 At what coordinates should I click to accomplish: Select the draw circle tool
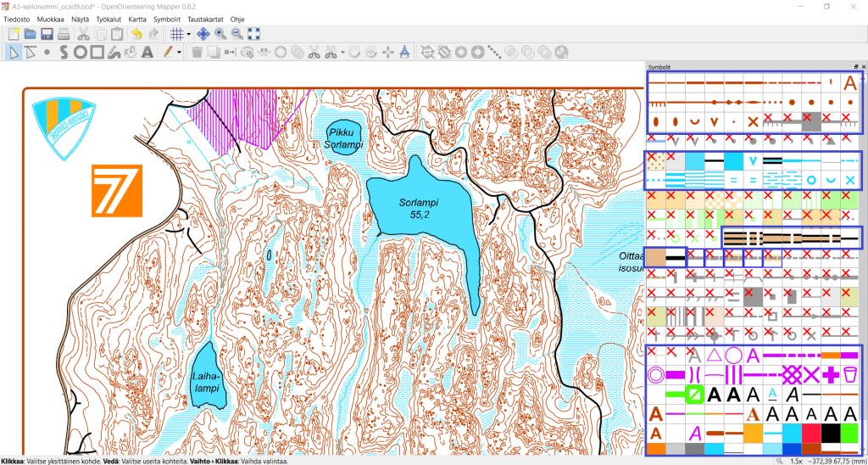(x=80, y=53)
